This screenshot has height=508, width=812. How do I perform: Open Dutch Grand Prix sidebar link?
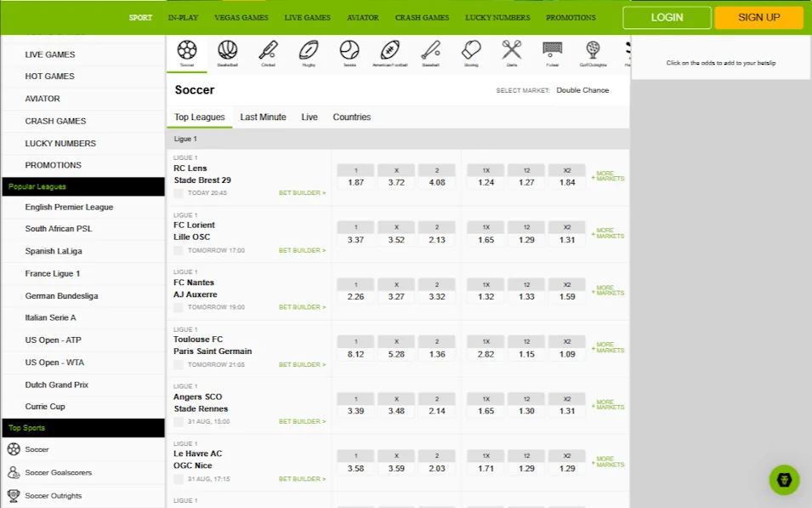coord(56,385)
